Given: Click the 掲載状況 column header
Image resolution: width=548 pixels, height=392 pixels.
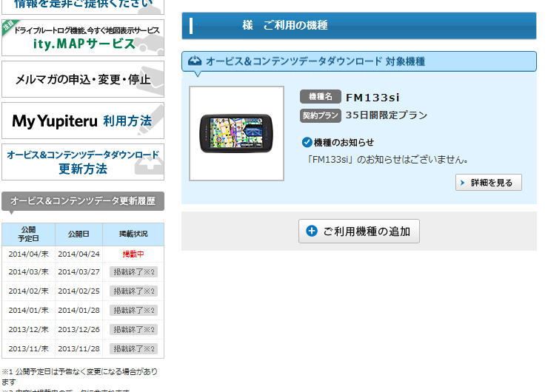Looking at the screenshot, I should 133,234.
